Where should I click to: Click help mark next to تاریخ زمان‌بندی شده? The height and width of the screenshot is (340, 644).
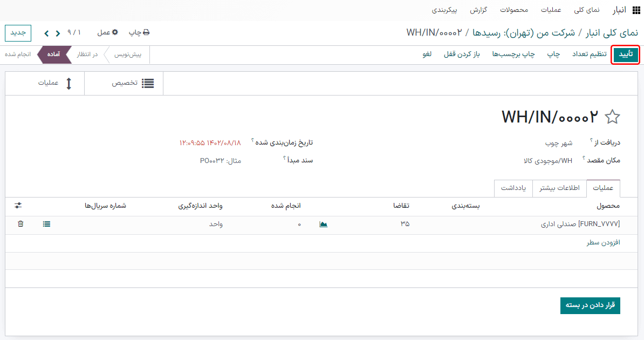[252, 140]
